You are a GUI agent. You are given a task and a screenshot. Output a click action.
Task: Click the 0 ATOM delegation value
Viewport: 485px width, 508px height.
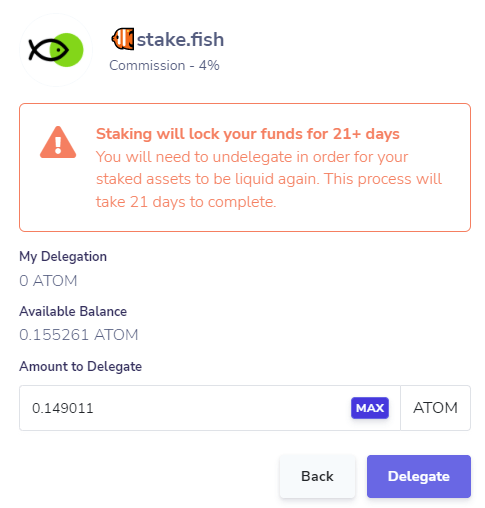pyautogui.click(x=48, y=281)
